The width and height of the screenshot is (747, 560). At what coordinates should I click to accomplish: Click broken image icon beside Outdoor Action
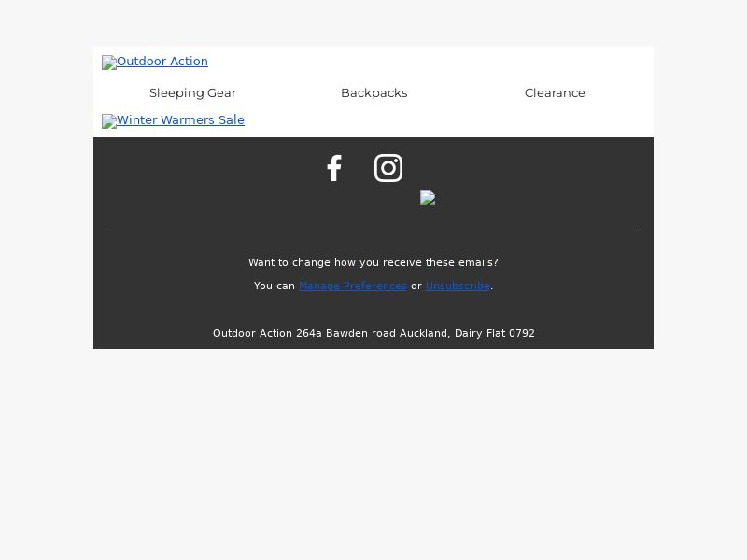[109, 63]
